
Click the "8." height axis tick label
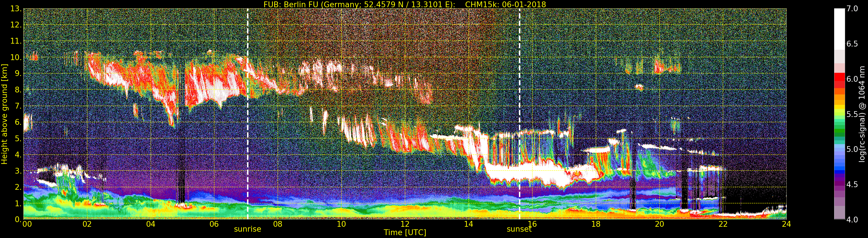(x=18, y=90)
